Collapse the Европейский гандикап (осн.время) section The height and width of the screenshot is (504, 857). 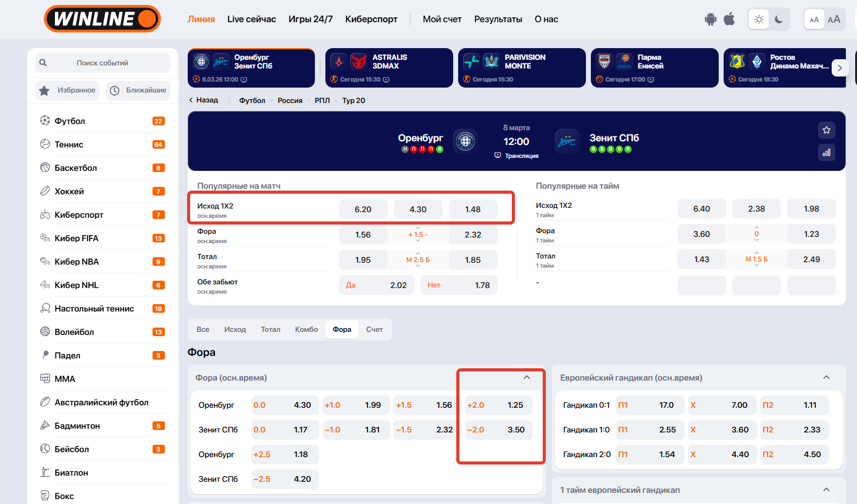pyautogui.click(x=826, y=378)
